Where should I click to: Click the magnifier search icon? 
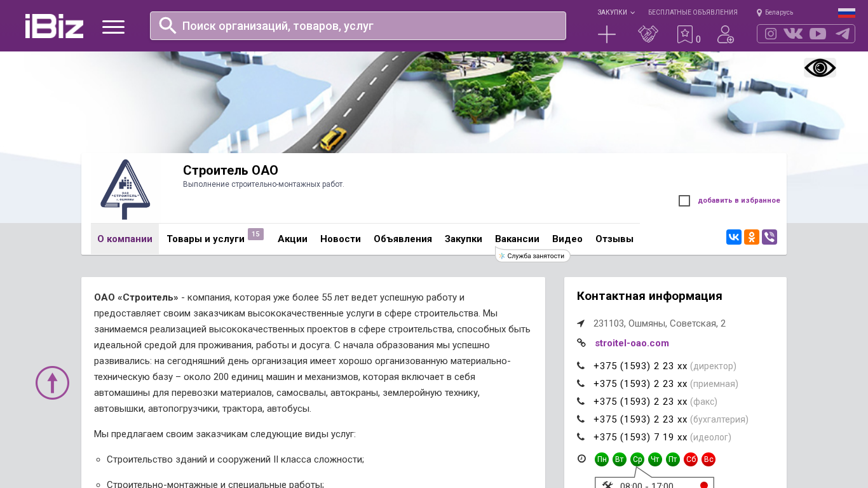[x=168, y=25]
